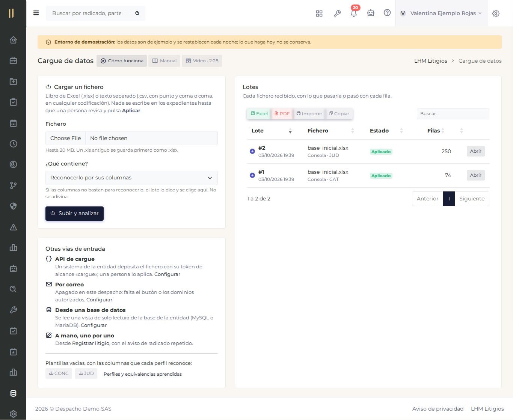Click the Choose File input
This screenshot has width=513, height=420.
[x=131, y=138]
